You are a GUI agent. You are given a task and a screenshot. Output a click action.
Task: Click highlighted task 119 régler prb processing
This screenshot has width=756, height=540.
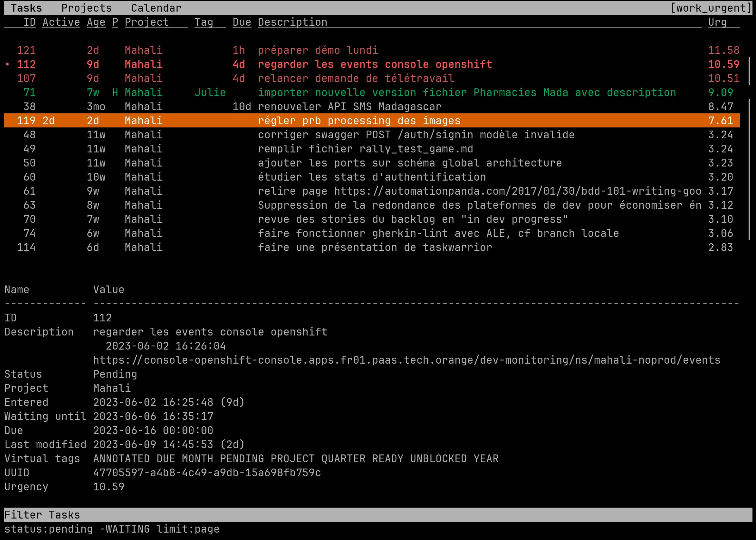click(359, 121)
